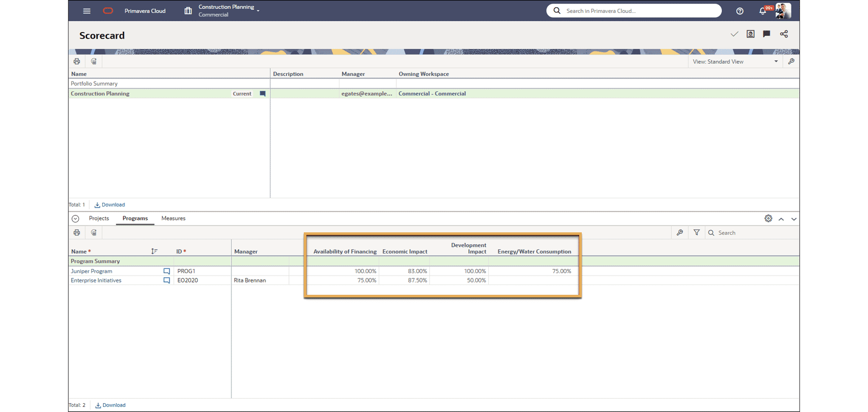Click the workspace briefcase icon
This screenshot has height=412, width=868.
(x=188, y=11)
